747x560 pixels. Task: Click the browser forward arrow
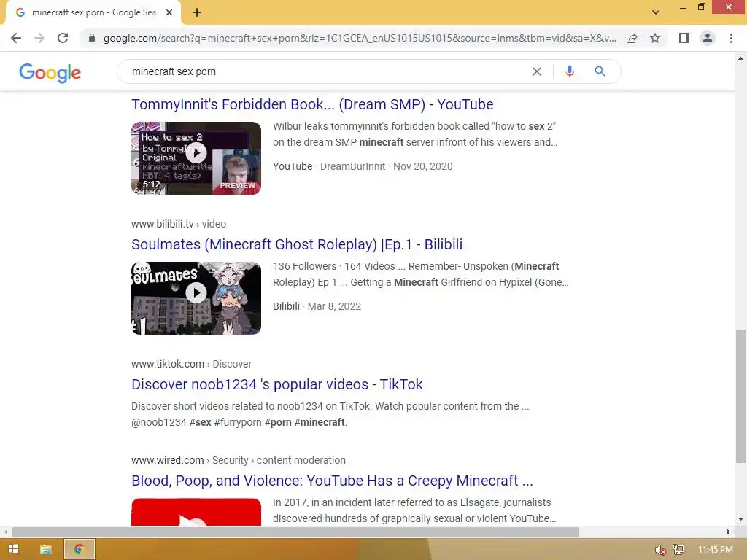coord(39,38)
